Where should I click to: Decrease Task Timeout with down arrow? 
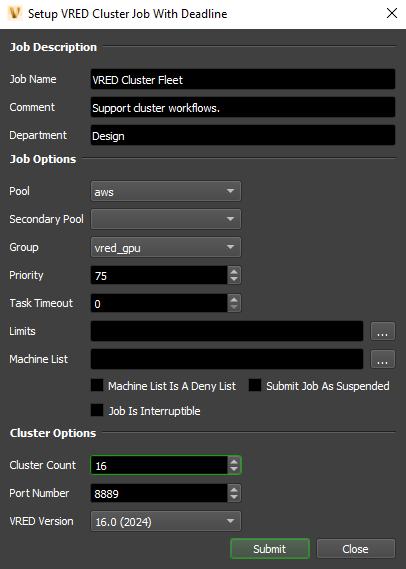click(234, 307)
